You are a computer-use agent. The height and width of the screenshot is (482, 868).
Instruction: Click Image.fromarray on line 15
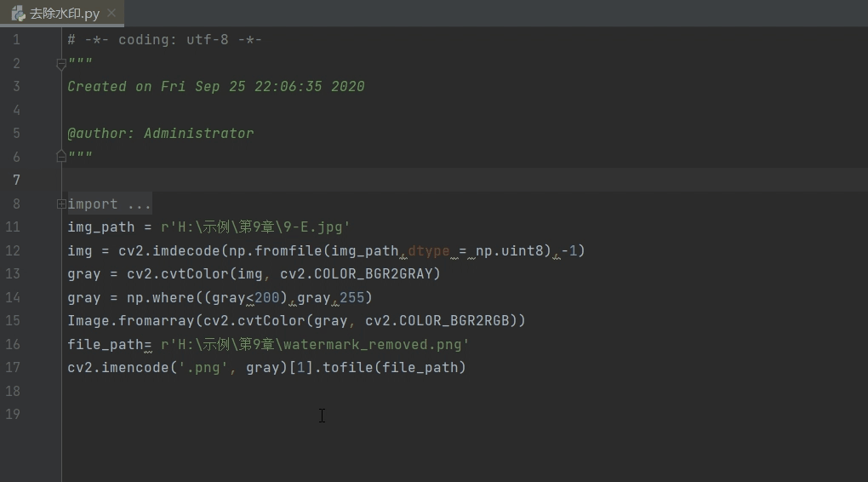pyautogui.click(x=131, y=321)
